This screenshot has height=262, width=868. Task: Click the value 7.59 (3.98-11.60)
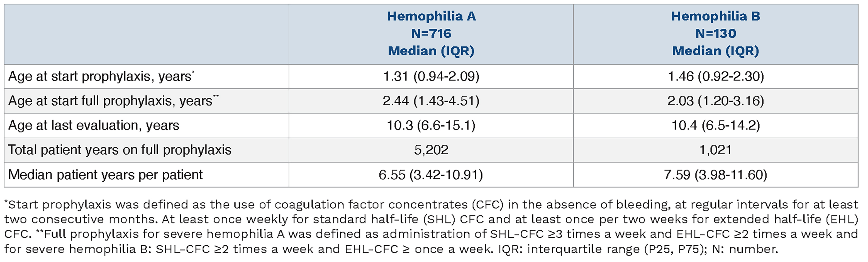715,175
